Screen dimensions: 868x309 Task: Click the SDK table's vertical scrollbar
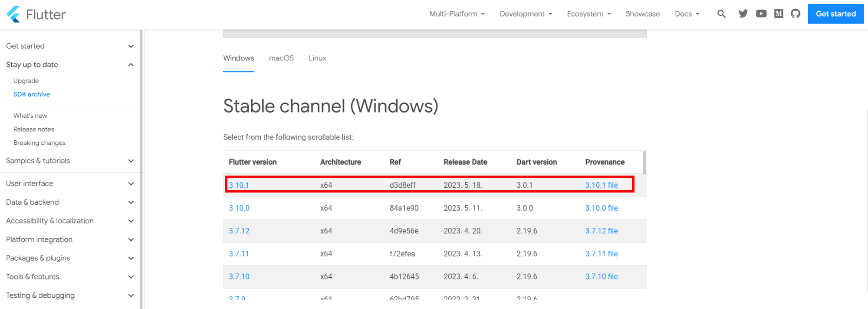[644, 163]
